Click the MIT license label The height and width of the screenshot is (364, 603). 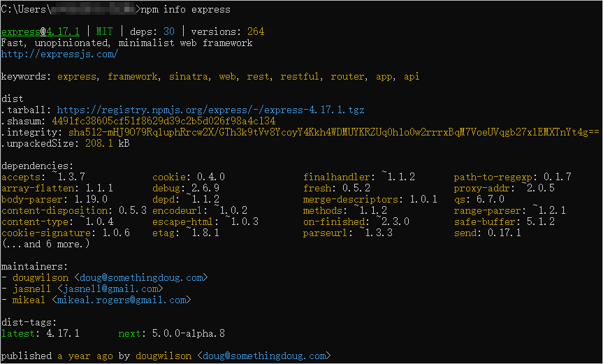[103, 31]
